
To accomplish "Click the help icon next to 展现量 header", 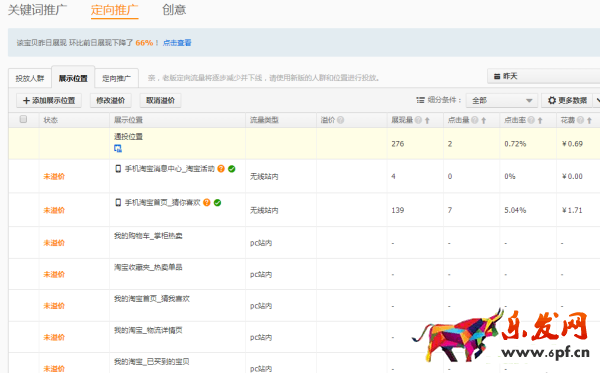I will [418, 120].
